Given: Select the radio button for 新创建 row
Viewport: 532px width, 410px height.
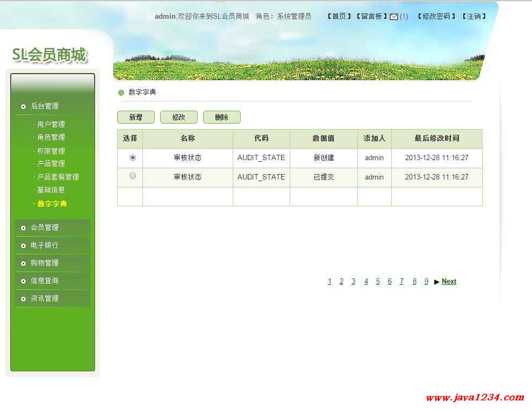Looking at the screenshot, I should pos(133,157).
